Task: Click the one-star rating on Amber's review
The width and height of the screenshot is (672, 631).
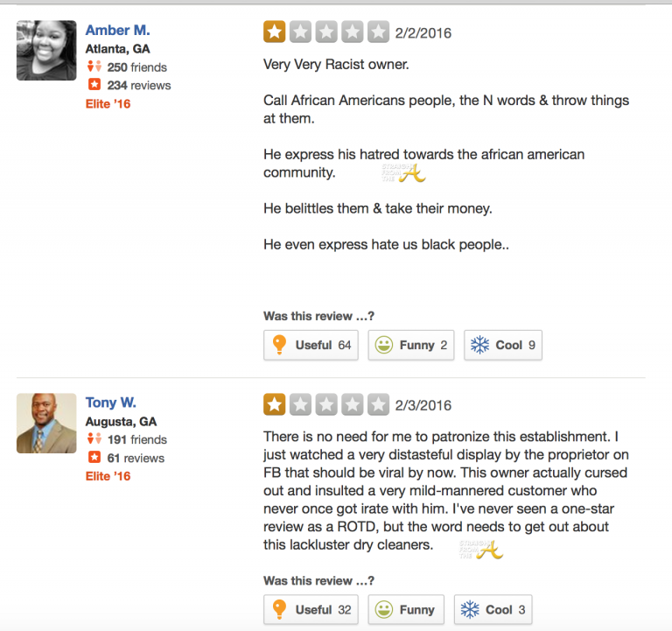Action: click(274, 32)
